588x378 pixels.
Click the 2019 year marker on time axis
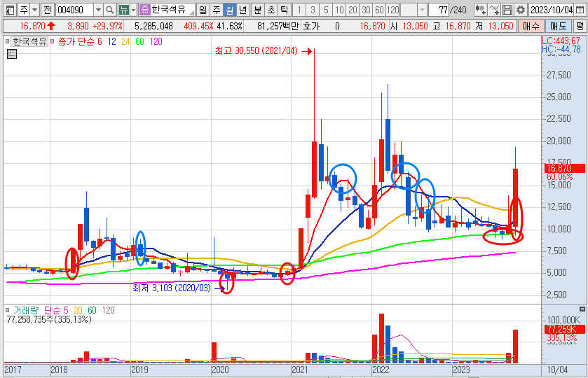(x=139, y=370)
